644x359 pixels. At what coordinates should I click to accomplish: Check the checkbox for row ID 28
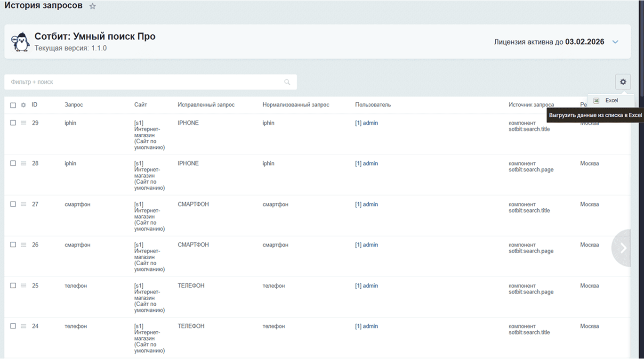pos(13,163)
